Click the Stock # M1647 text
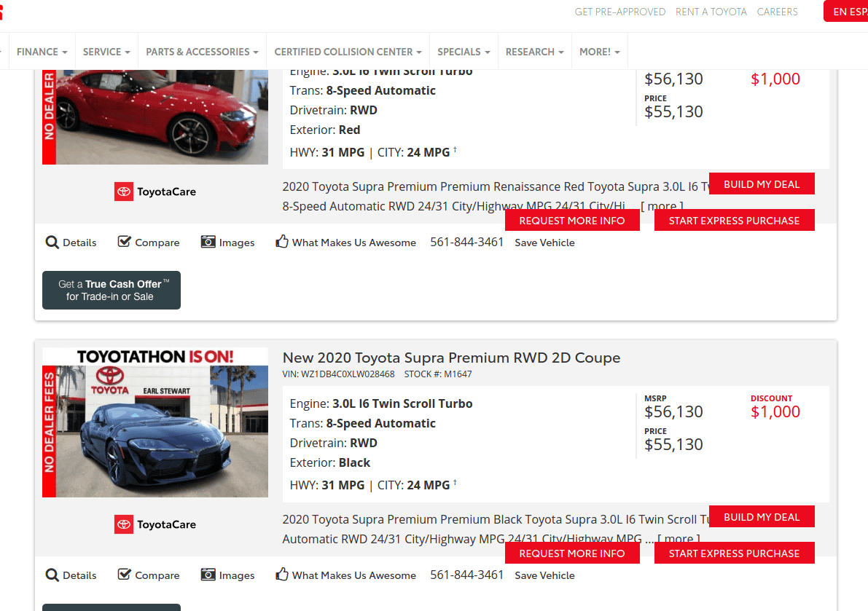 [438, 374]
